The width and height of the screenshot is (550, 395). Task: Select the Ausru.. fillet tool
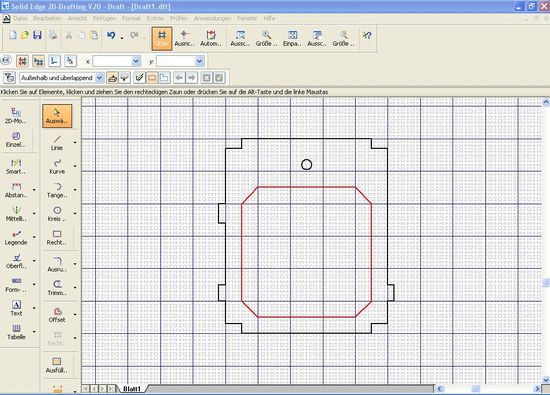point(57,265)
